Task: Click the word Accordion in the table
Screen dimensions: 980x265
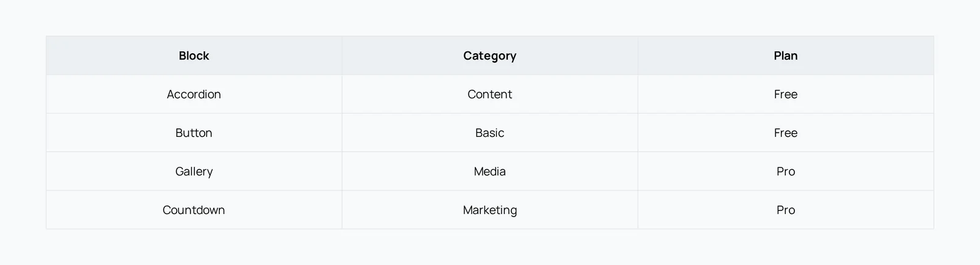Action: tap(194, 94)
